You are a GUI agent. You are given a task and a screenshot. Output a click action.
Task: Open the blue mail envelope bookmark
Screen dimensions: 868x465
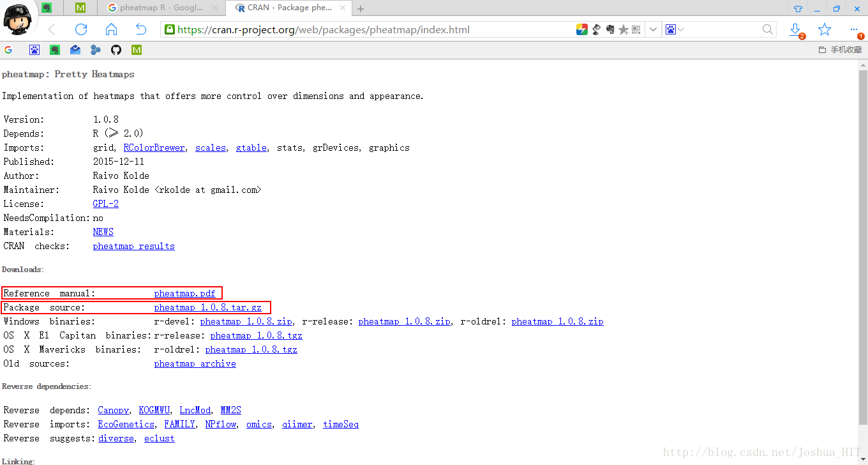[x=75, y=49]
